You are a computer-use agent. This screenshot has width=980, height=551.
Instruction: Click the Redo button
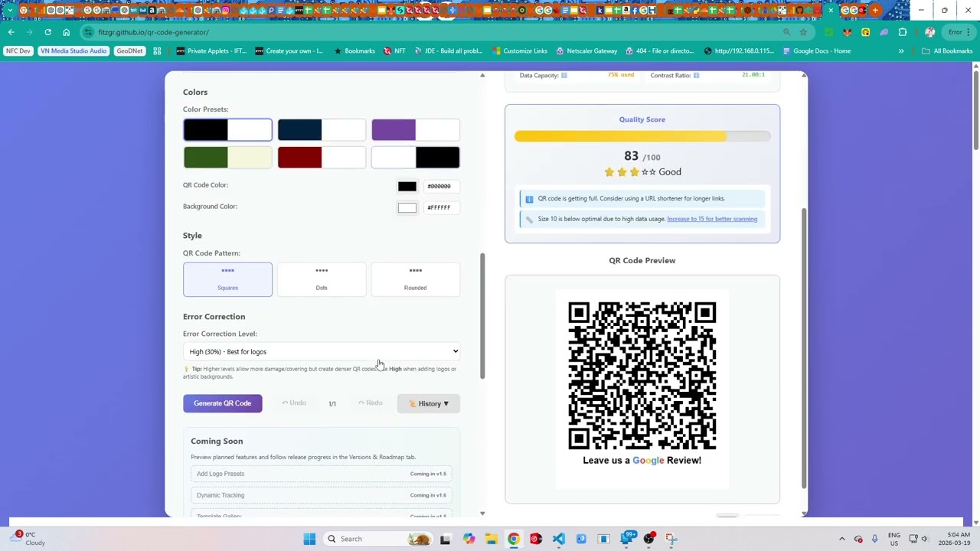coord(371,403)
